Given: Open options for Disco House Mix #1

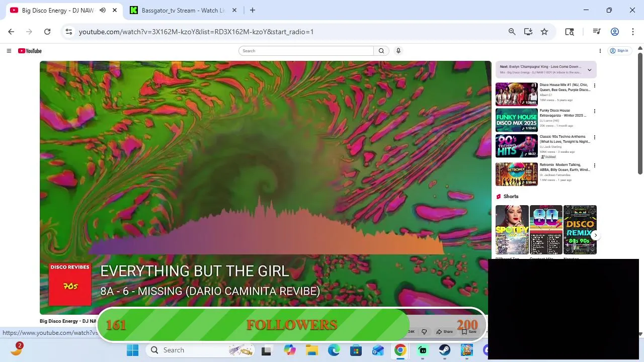Looking at the screenshot, I should coord(594,85).
